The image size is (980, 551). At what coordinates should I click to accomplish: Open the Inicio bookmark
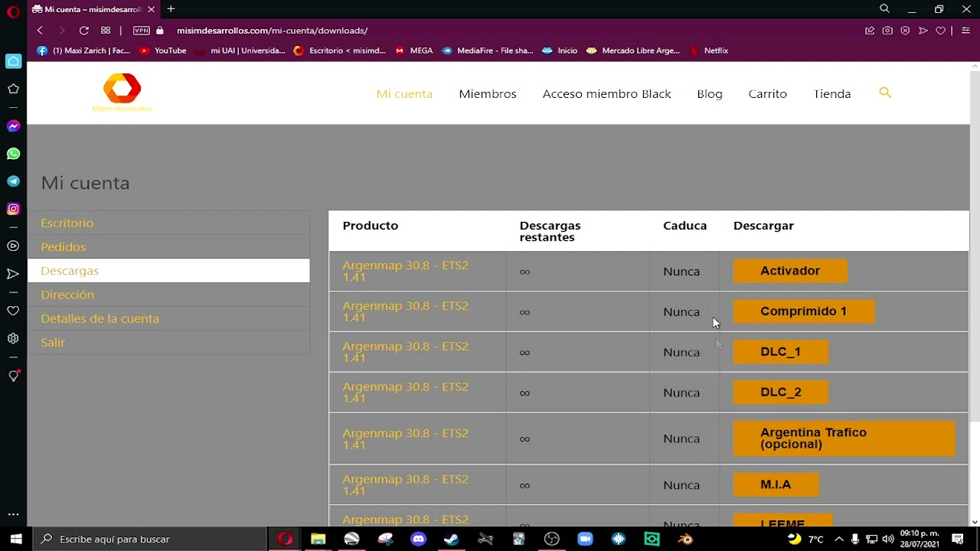(x=560, y=51)
